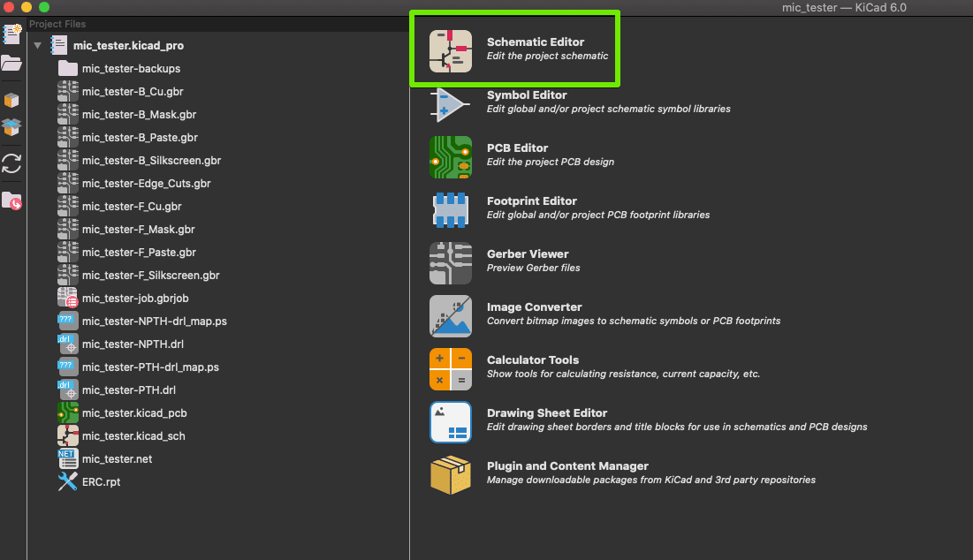Viewport: 973px width, 560px height.
Task: Click the Project Files panel header
Action: click(57, 24)
